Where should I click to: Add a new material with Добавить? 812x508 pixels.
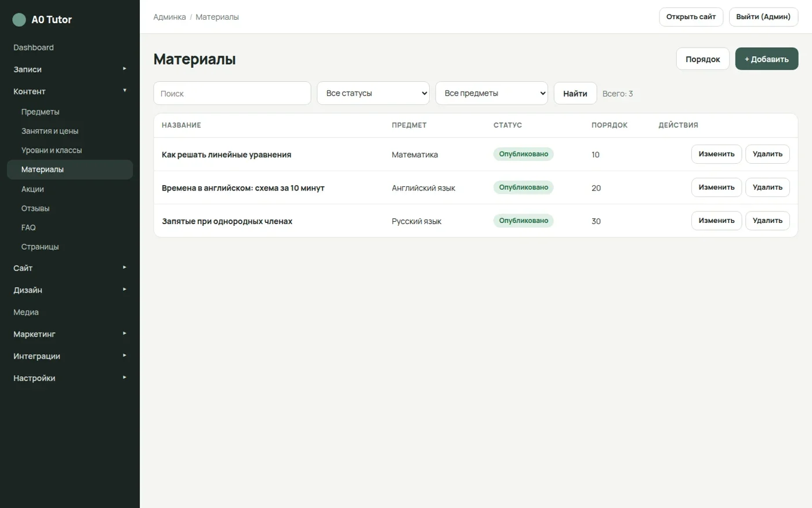767,59
